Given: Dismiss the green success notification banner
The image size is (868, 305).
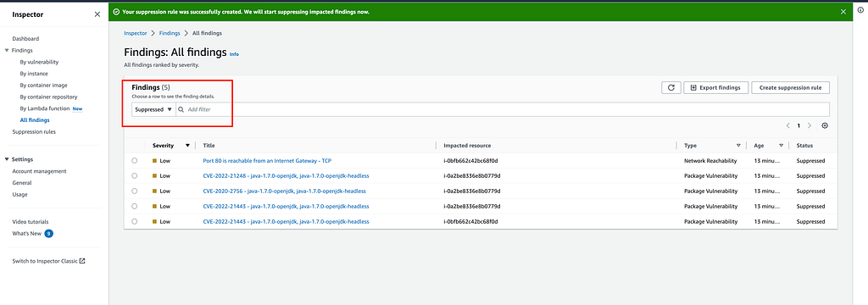Looking at the screenshot, I should click(843, 12).
